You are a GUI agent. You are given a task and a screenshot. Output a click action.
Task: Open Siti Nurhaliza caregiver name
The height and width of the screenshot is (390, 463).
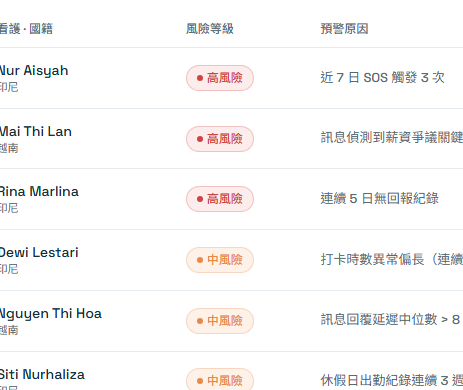42,374
